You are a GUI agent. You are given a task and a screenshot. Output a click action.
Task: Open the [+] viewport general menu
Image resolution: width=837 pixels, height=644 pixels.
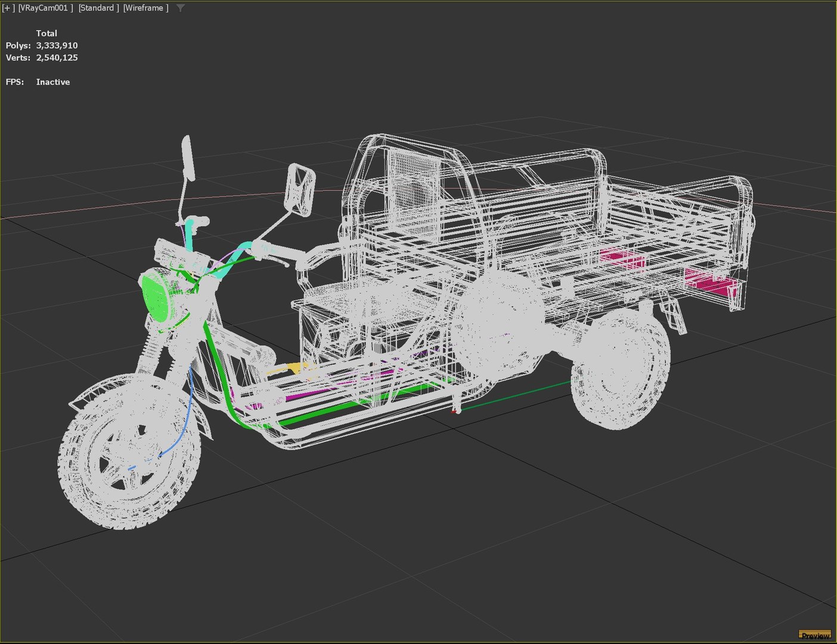click(x=8, y=8)
